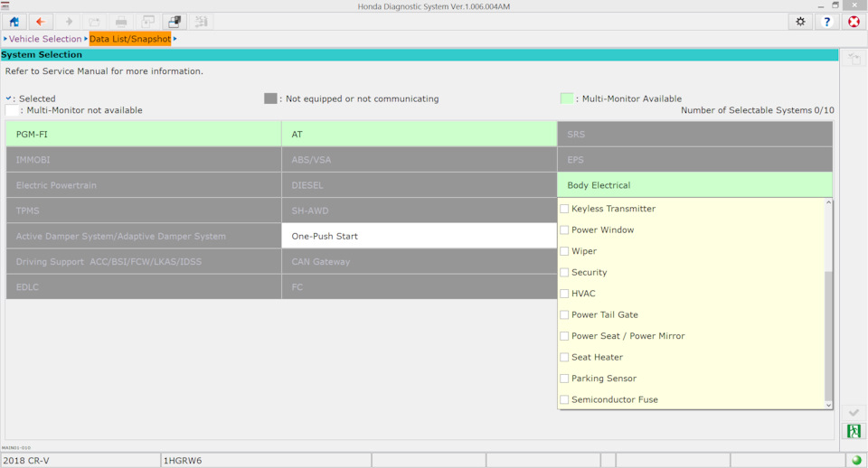Select the Data List/Snapshot breadcrumb

[130, 39]
